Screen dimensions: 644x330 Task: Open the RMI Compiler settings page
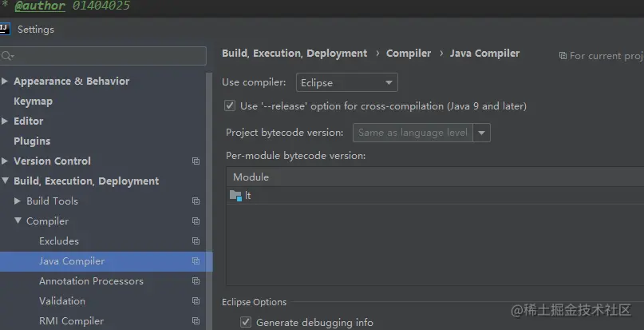(72, 321)
